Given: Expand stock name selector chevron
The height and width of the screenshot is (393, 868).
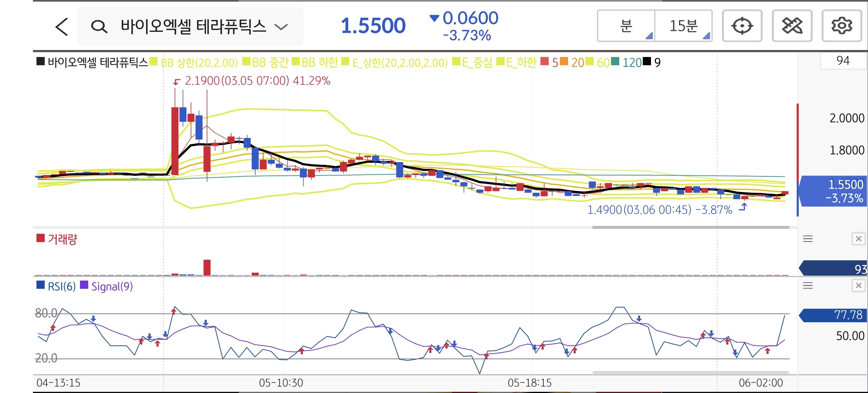Looking at the screenshot, I should tap(281, 27).
